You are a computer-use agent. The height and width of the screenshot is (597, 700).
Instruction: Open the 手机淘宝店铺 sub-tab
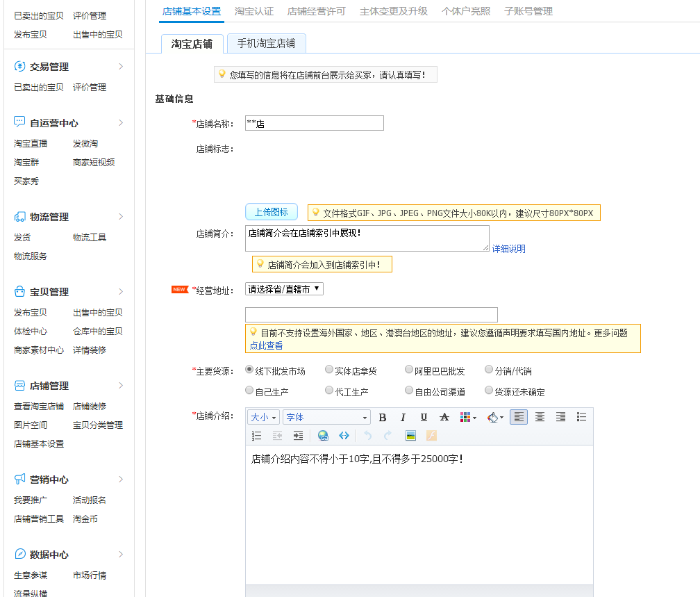tap(267, 43)
